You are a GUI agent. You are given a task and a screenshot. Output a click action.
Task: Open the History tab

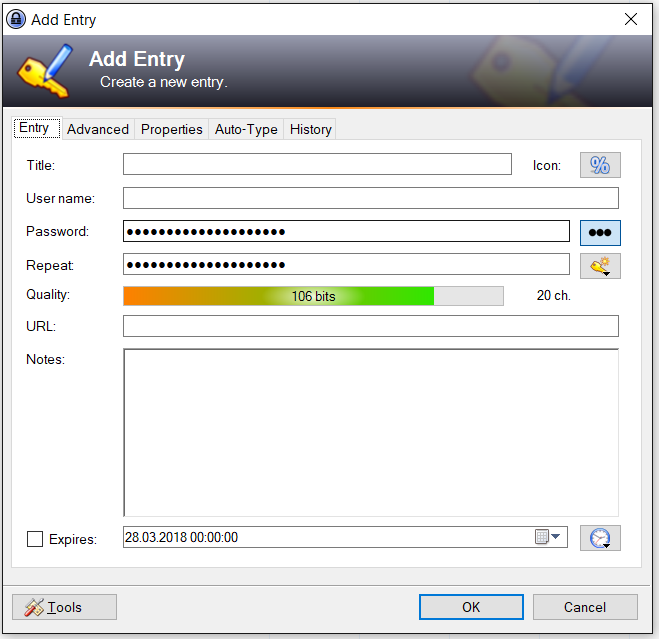click(310, 129)
